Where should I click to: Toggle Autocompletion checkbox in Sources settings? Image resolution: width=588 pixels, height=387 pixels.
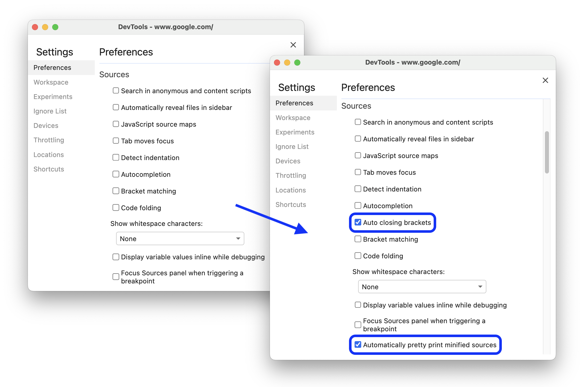click(358, 206)
